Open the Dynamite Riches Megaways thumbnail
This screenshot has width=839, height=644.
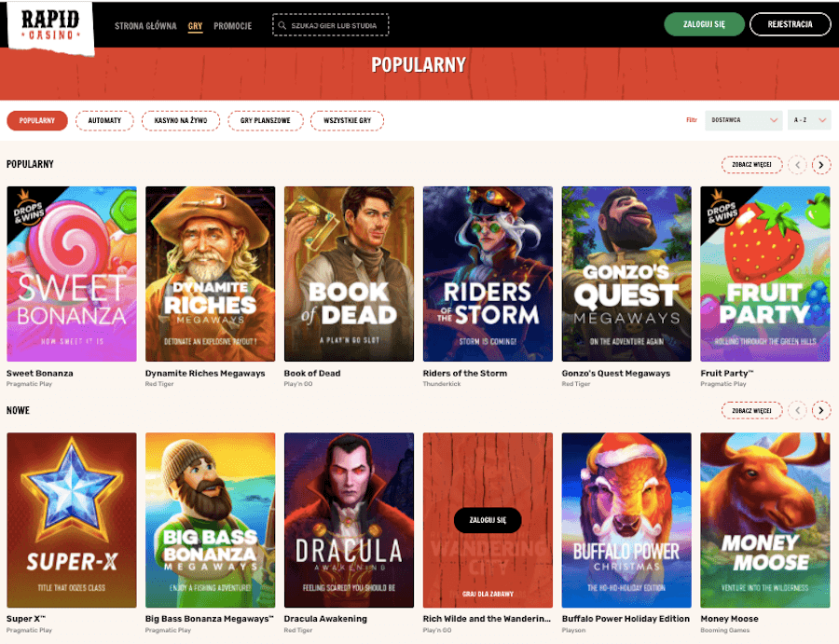[211, 274]
